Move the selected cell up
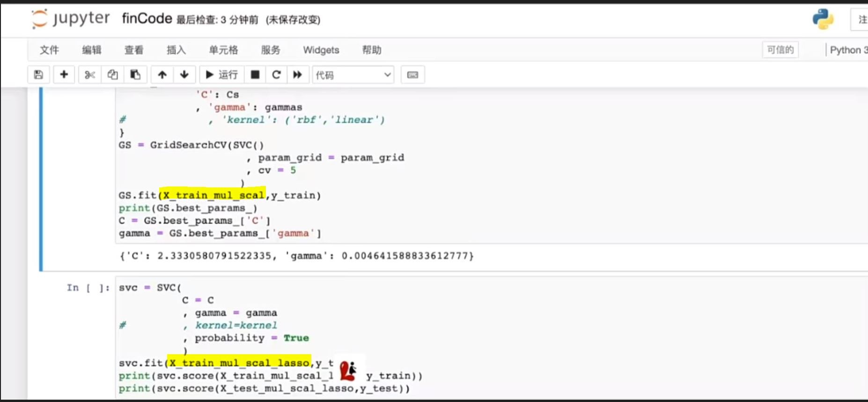868x402 pixels. (162, 74)
